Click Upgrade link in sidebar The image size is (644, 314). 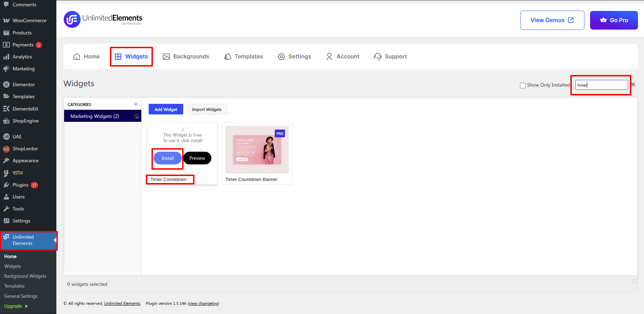point(16,306)
